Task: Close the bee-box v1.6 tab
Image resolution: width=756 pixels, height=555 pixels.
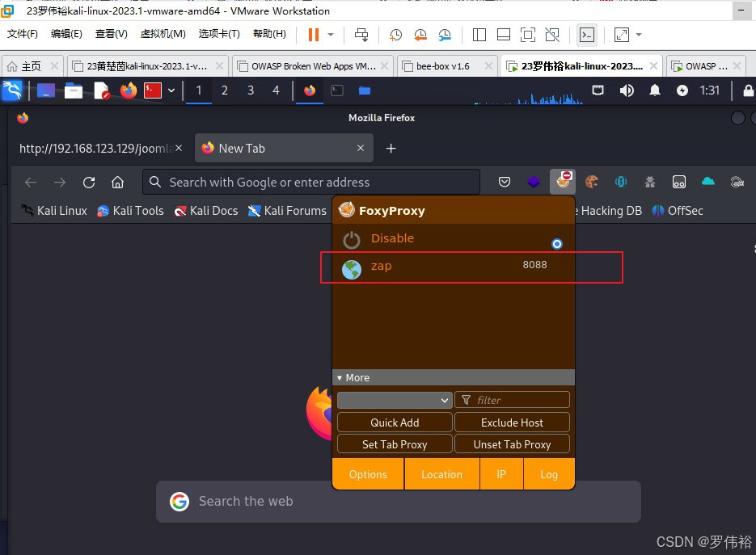Action: [488, 66]
